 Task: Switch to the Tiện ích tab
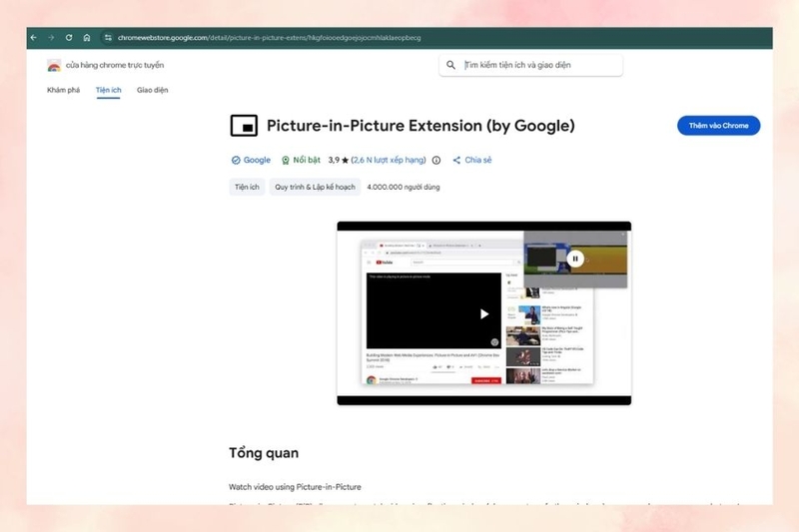[x=109, y=90]
